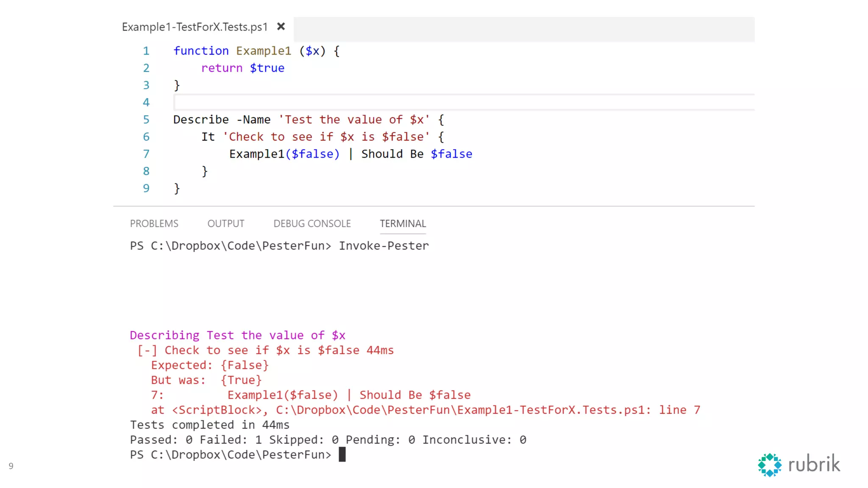Click the 'return' keyword on line 2
Viewport: 868px width, 488px height.
pos(222,68)
